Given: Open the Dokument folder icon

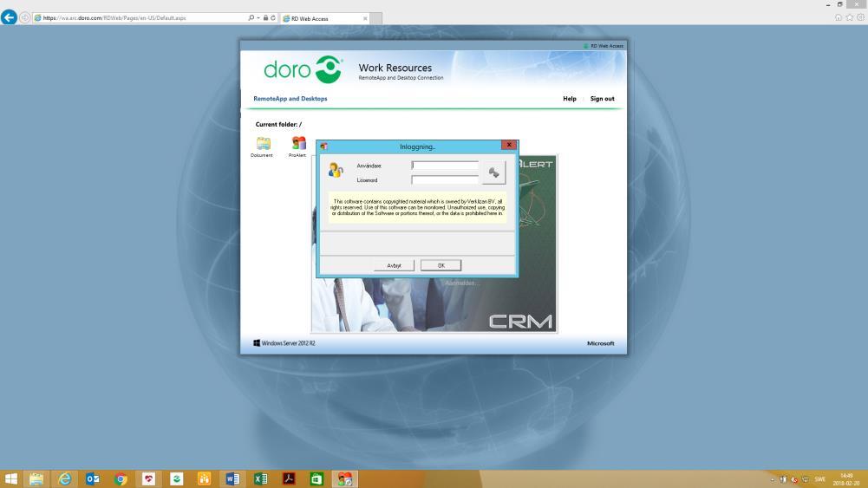Looking at the screenshot, I should [x=263, y=146].
